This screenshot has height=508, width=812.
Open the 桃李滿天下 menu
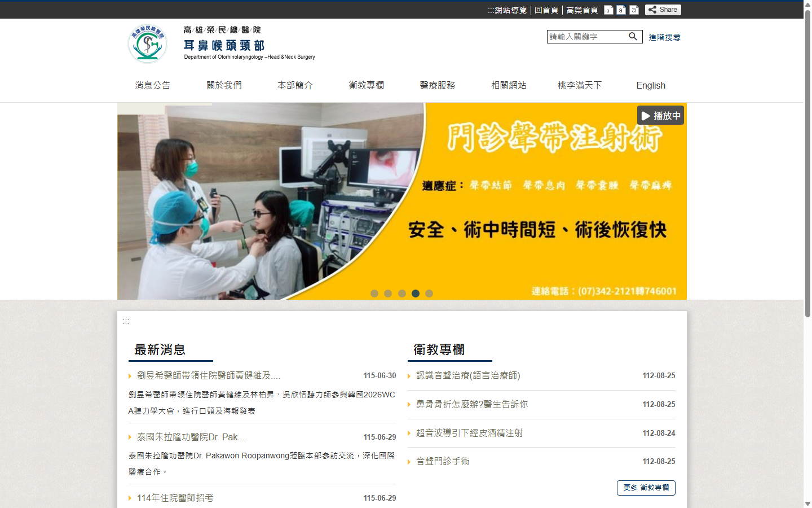(580, 85)
